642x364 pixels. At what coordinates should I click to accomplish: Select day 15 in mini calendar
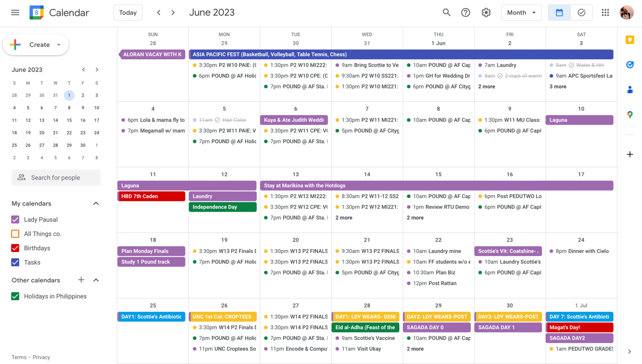tap(69, 120)
